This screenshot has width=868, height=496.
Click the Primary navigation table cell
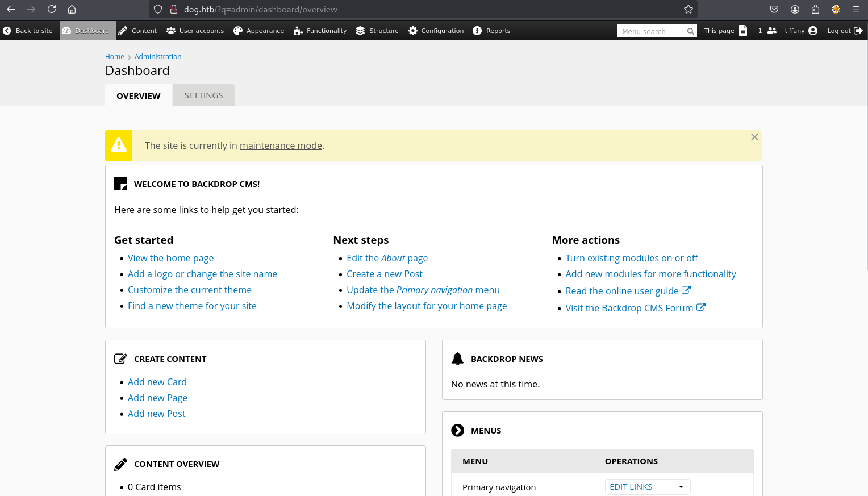(499, 487)
